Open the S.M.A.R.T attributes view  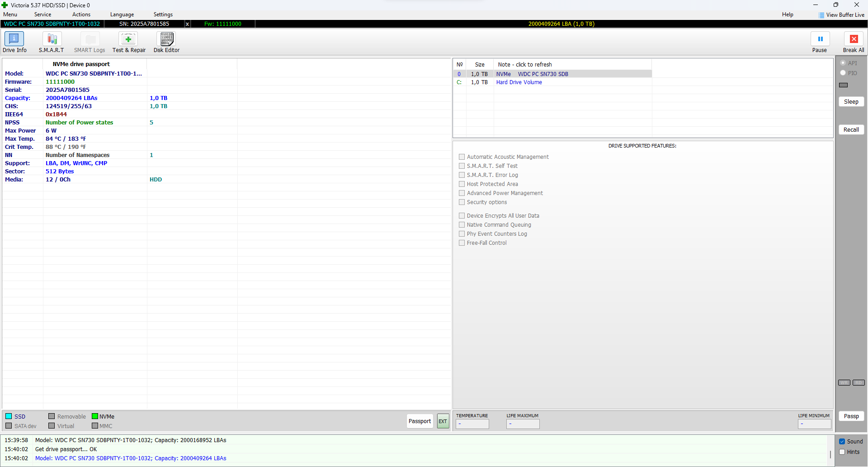click(52, 42)
